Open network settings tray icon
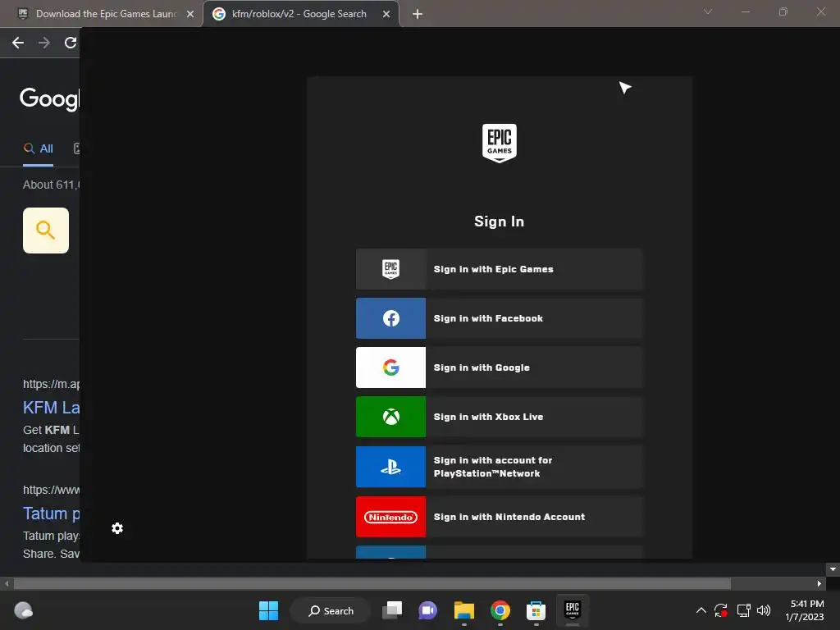Image resolution: width=840 pixels, height=630 pixels. click(x=743, y=610)
